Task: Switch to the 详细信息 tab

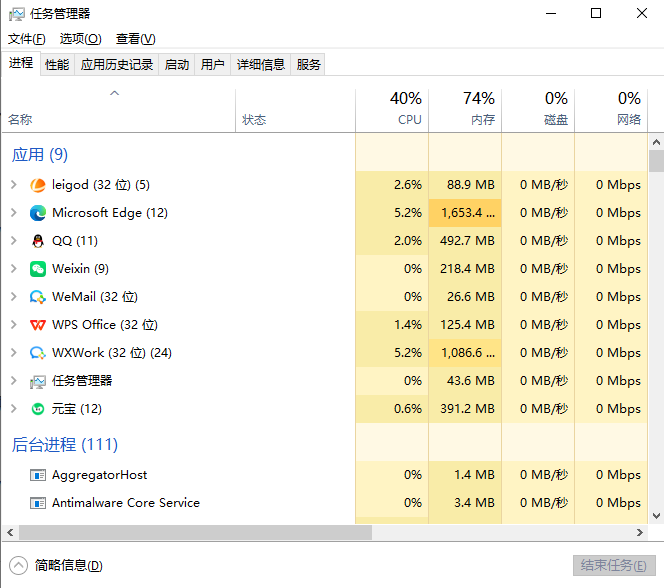Action: tap(260, 65)
